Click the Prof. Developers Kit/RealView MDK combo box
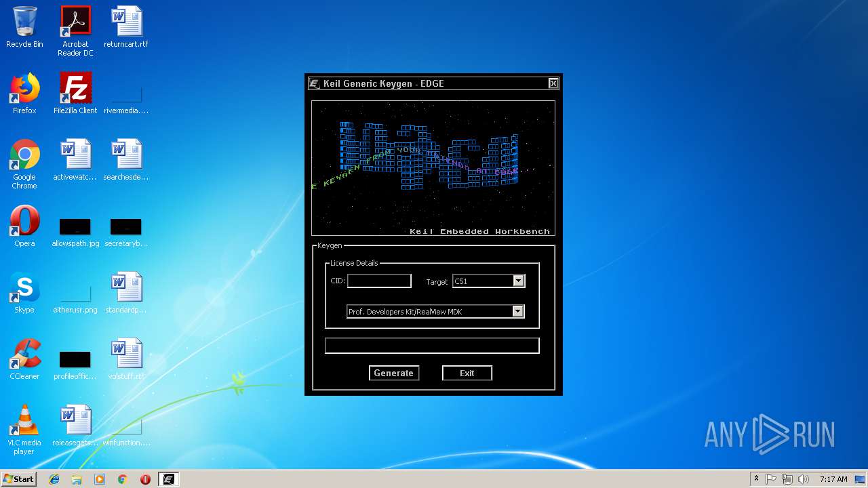868x488 pixels. (435, 311)
